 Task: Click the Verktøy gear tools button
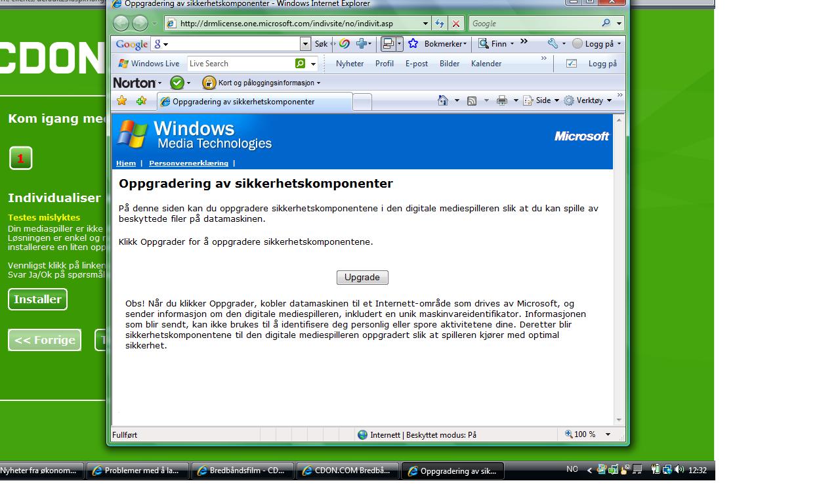[587, 100]
